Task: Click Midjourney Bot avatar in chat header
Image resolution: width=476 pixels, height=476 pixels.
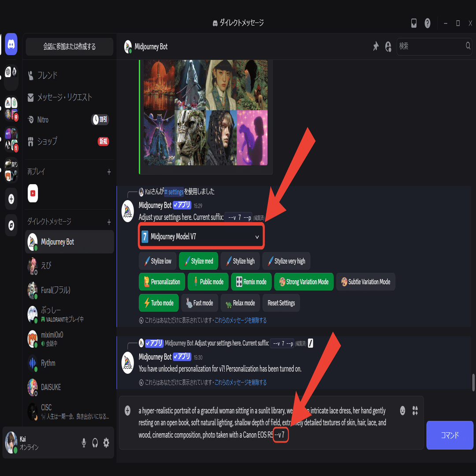Action: click(x=128, y=47)
